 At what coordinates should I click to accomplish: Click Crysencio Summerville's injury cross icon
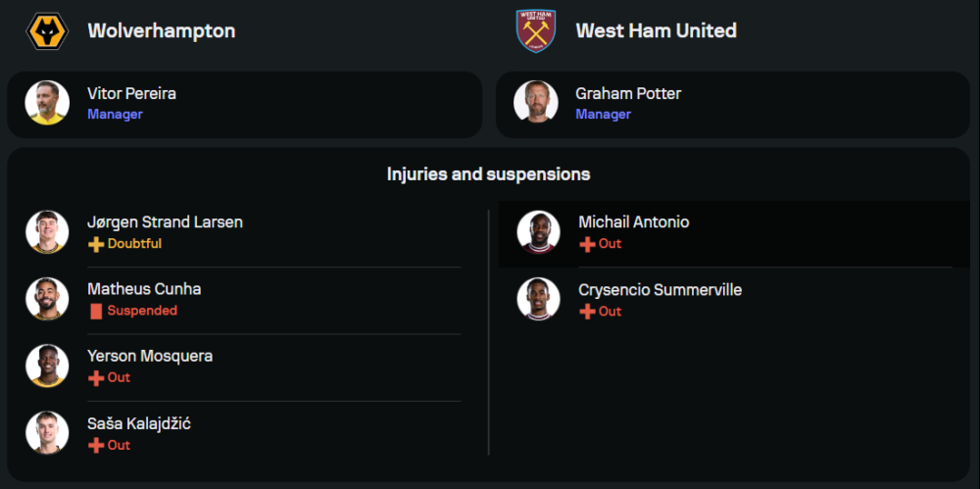tap(587, 312)
